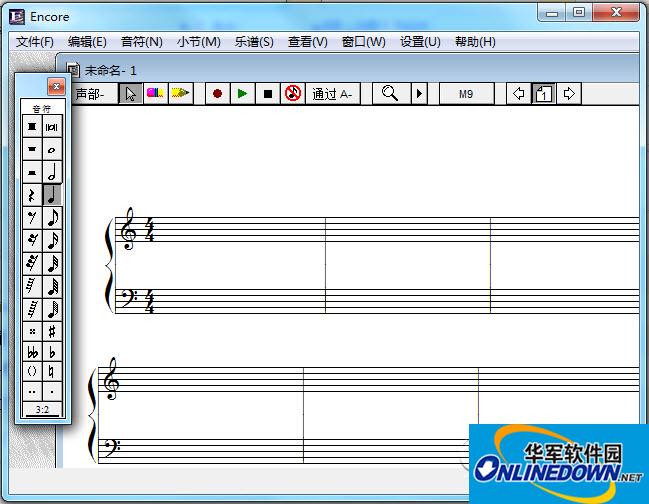Click the zoom magnifier tool
The height and width of the screenshot is (504, 649).
tap(390, 94)
